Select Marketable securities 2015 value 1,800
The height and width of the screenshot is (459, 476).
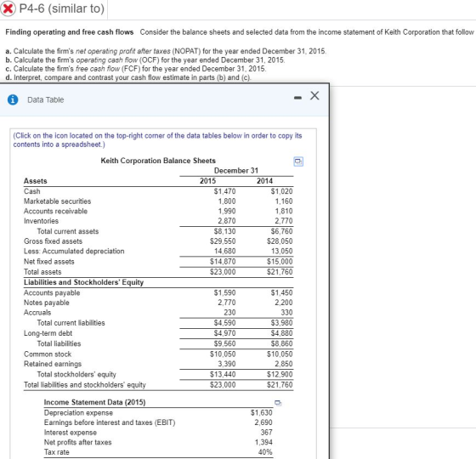coord(227,201)
